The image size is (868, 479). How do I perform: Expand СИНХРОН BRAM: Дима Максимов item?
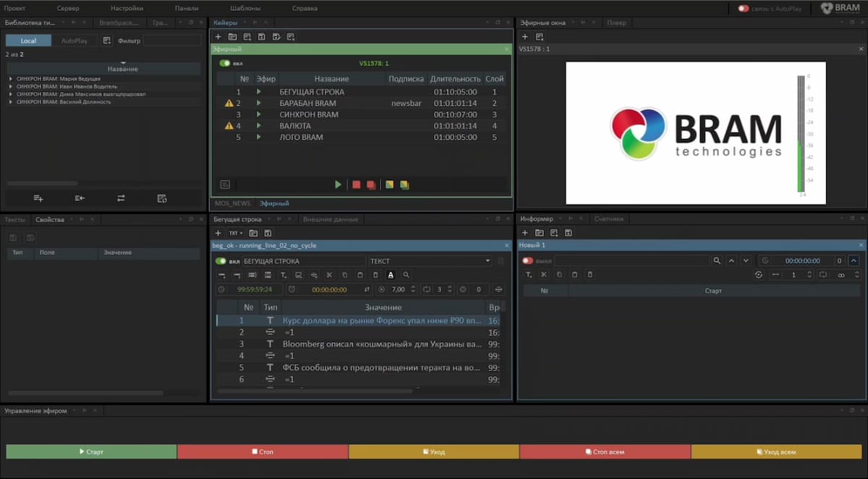(11, 94)
